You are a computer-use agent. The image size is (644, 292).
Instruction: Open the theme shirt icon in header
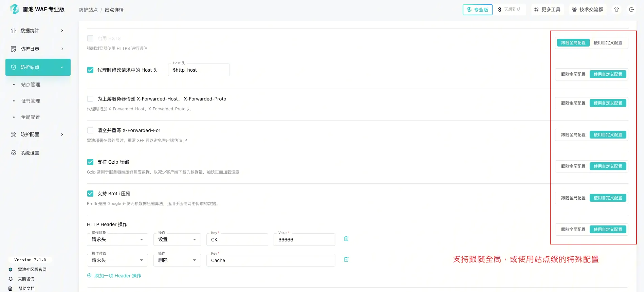617,10
